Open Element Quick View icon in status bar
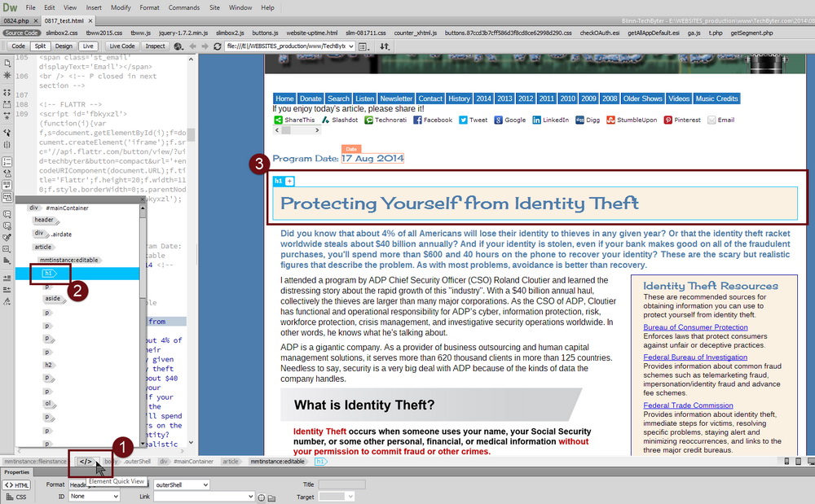 [86, 462]
